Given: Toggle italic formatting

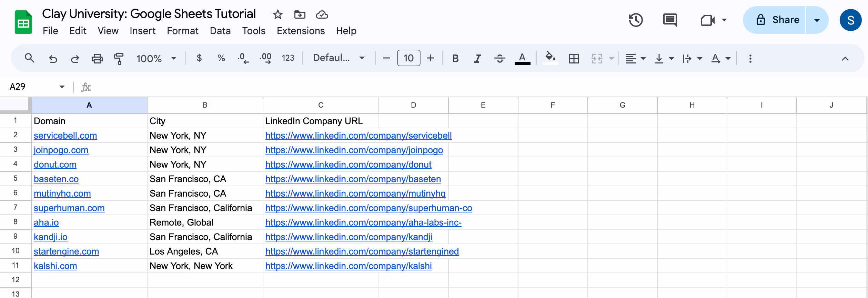Looking at the screenshot, I should pyautogui.click(x=477, y=58).
